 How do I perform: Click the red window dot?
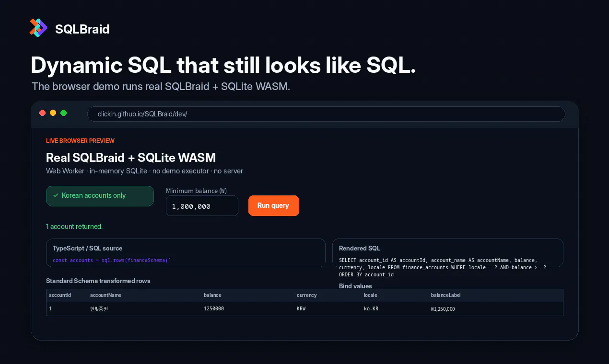[42, 113]
